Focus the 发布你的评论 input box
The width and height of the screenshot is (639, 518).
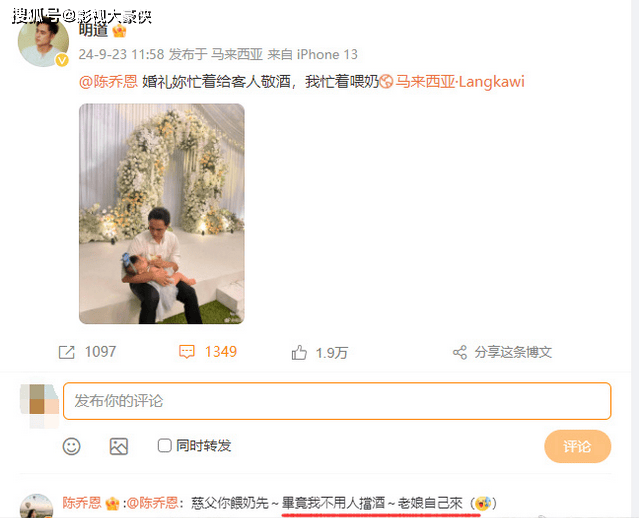pyautogui.click(x=337, y=401)
